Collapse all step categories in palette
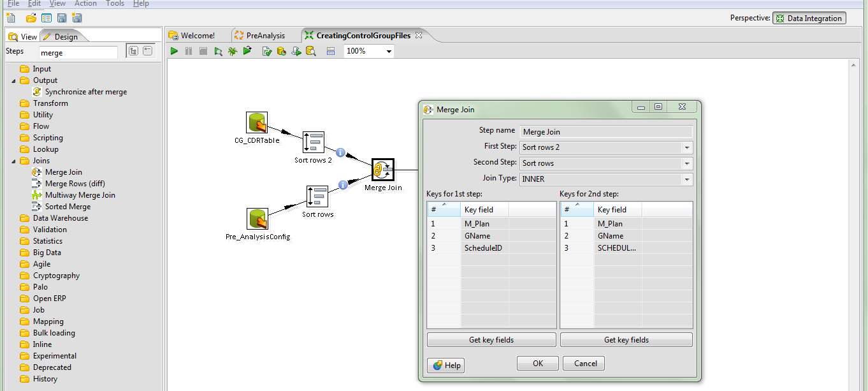The image size is (868, 391). pyautogui.click(x=148, y=50)
